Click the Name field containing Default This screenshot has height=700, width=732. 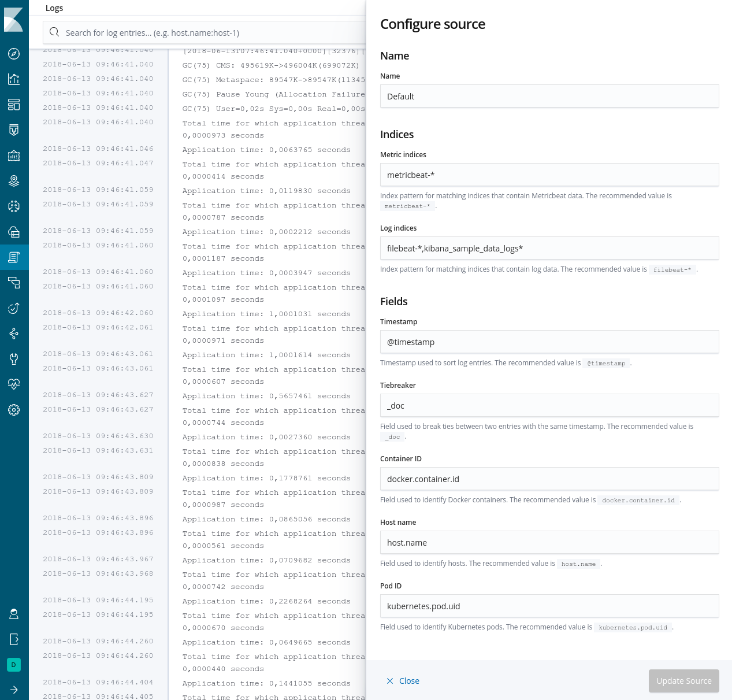point(549,96)
